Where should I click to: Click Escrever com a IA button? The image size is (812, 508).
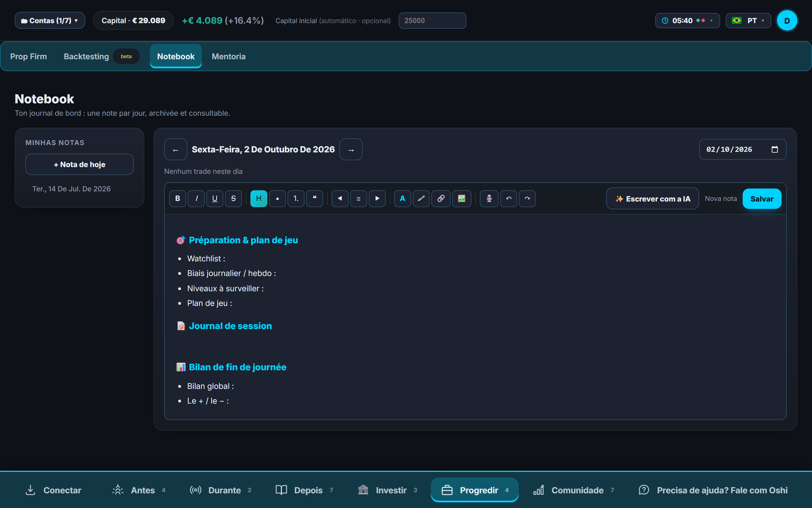point(653,199)
